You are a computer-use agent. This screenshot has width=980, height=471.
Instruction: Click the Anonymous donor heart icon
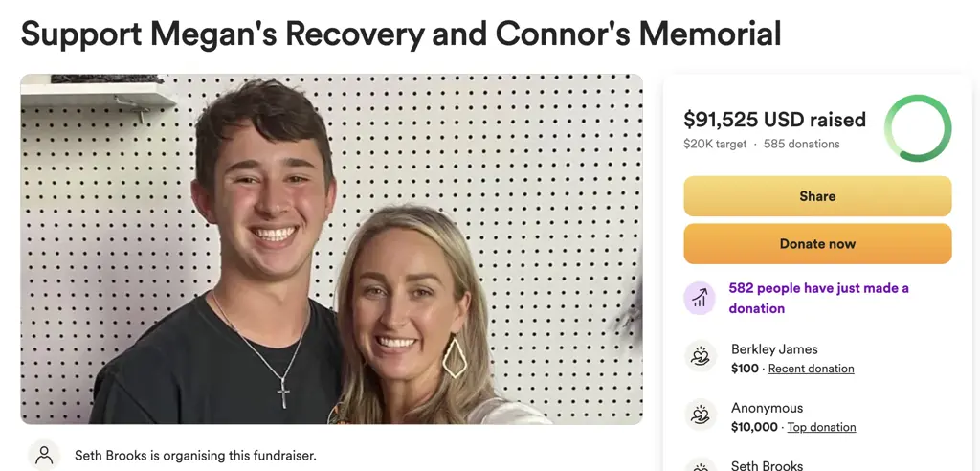[700, 415]
